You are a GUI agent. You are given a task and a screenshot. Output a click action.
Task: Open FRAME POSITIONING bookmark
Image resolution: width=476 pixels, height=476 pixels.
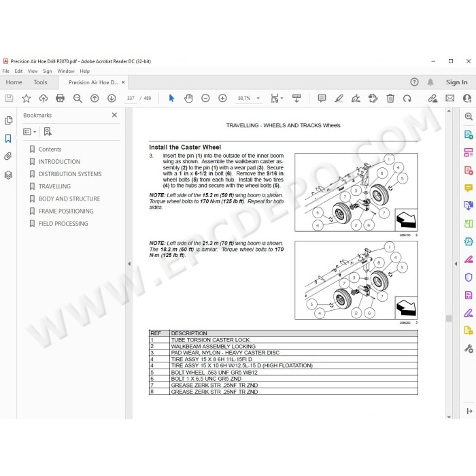[66, 211]
